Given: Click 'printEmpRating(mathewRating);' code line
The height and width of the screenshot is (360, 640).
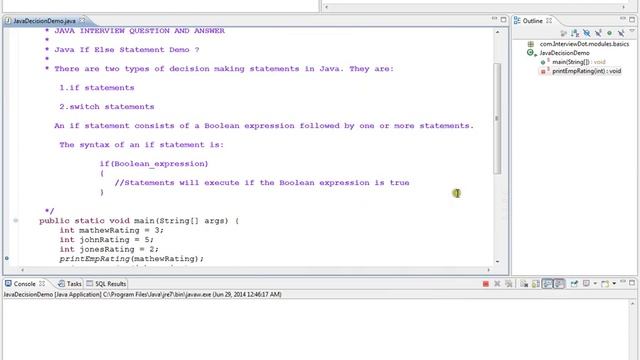Looking at the screenshot, I should coord(131,259).
